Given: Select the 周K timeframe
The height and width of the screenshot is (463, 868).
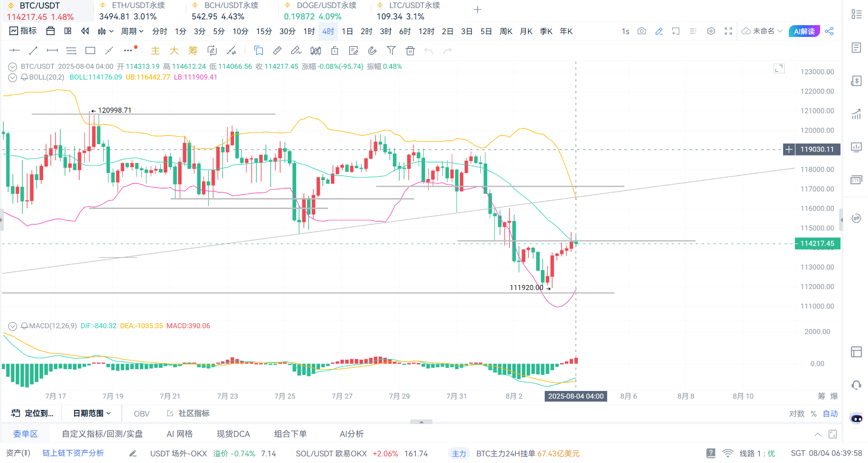Looking at the screenshot, I should [506, 31].
